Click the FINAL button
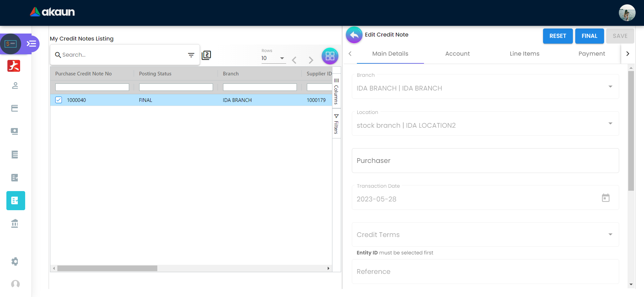 point(589,36)
